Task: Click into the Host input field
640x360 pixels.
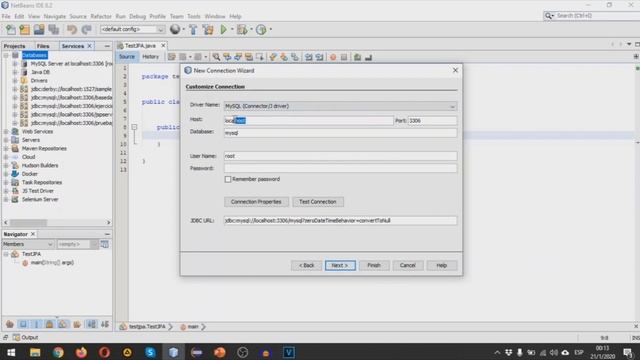Action: coord(309,120)
